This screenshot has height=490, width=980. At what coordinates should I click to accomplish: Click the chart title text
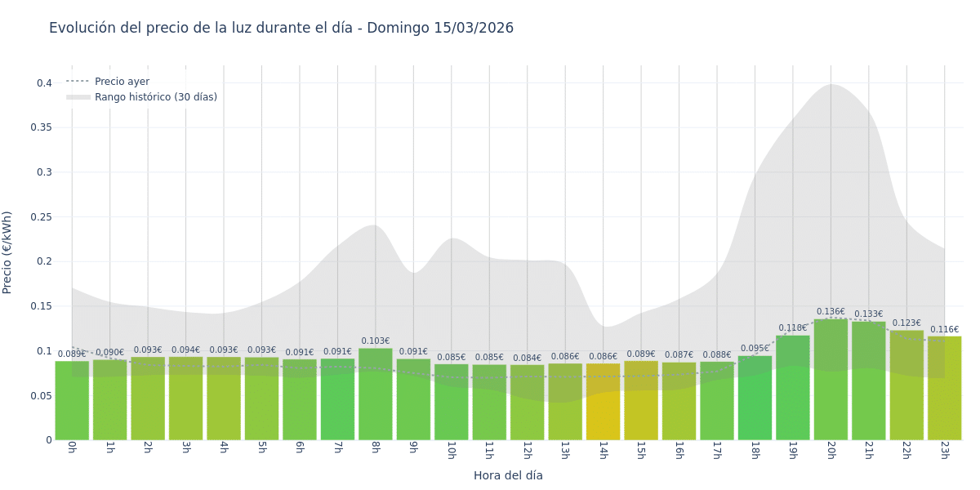(x=281, y=29)
